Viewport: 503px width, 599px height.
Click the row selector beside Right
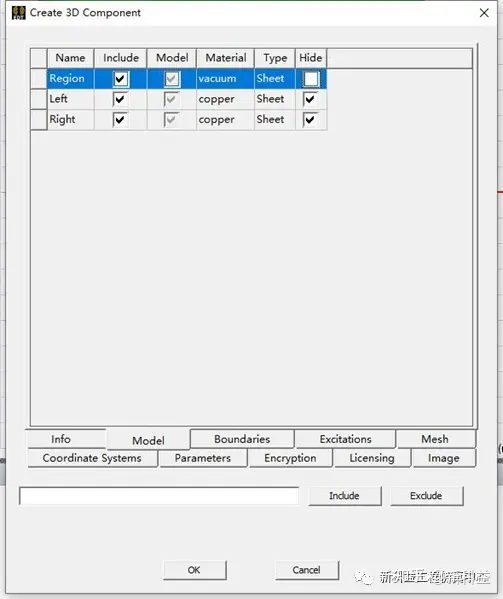click(x=39, y=120)
